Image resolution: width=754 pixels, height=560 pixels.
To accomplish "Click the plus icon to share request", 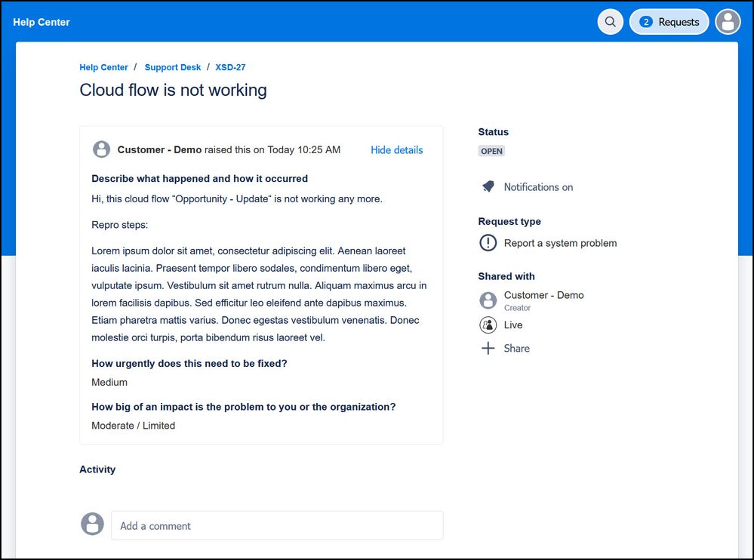I will 488,349.
